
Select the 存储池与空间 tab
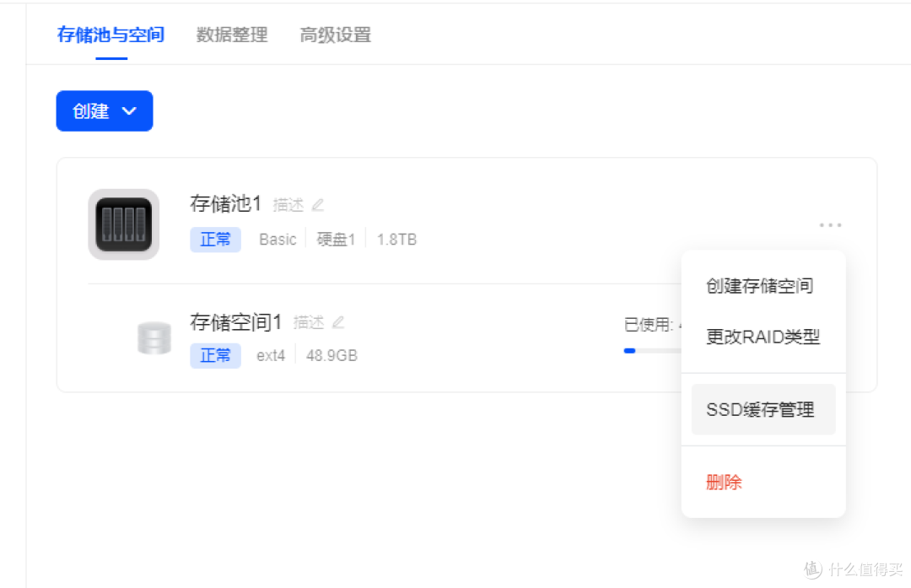[111, 35]
